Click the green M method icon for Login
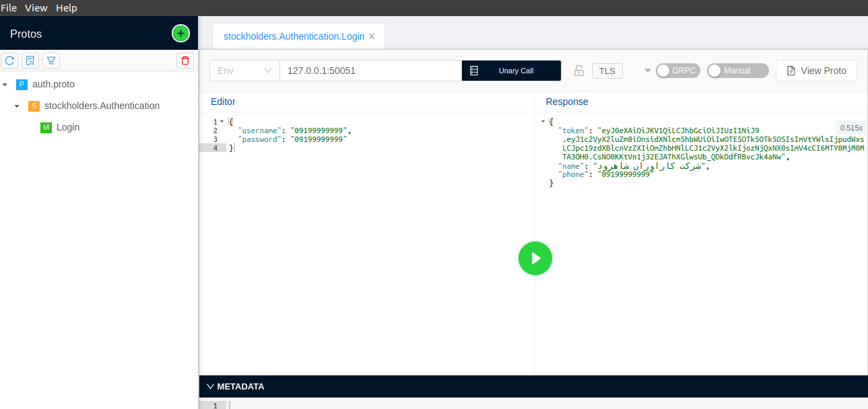Screen dimensions: 868x409 tap(46, 127)
